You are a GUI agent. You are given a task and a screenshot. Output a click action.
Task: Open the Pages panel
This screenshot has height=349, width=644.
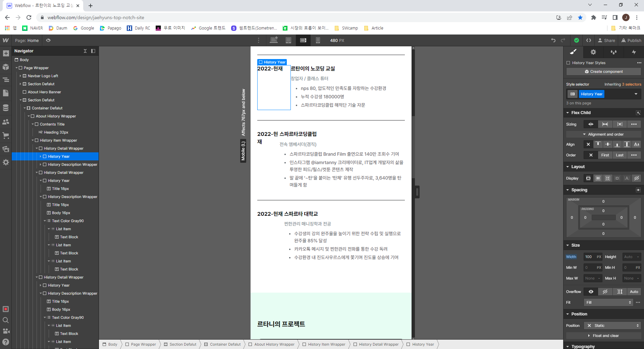6,93
